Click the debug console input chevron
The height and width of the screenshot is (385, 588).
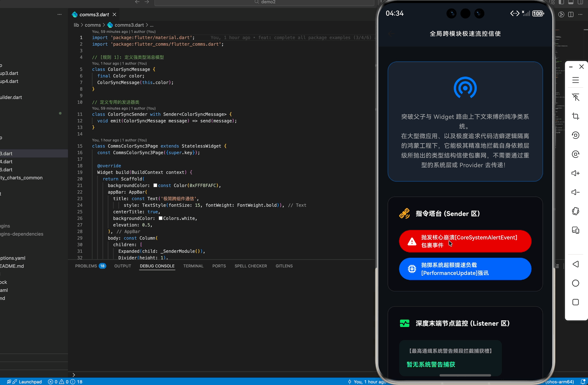click(74, 375)
